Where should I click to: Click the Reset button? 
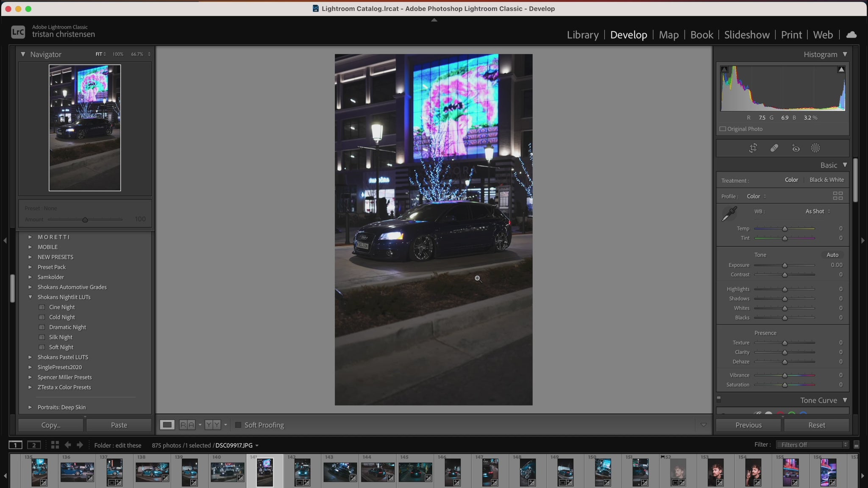(x=817, y=425)
